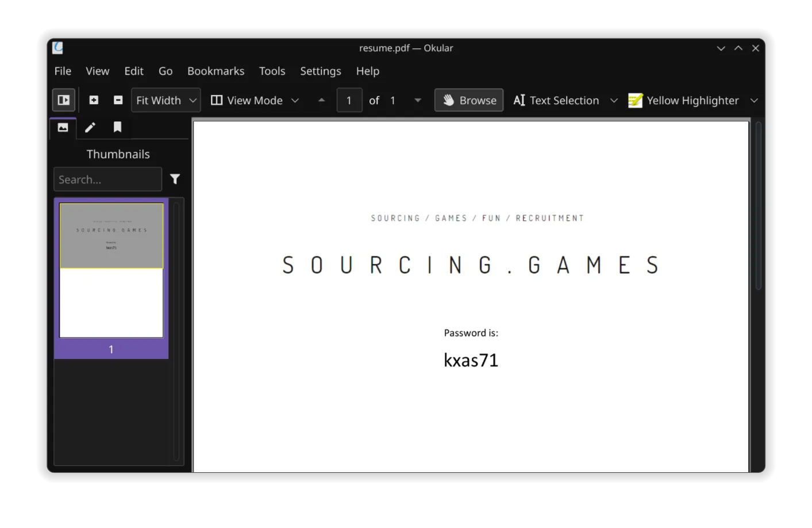Image resolution: width=812 pixels, height=528 pixels.
Task: Open the Fit Width zoom dropdown
Action: coord(166,100)
